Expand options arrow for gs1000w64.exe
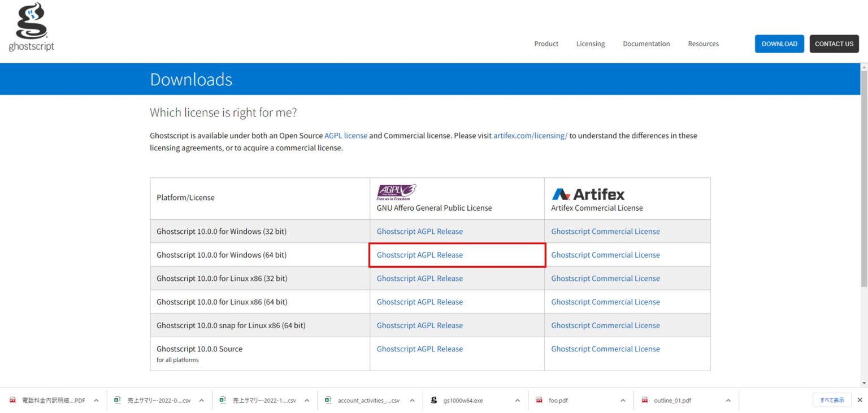Viewport: 868px width, 413px height. coord(517,401)
